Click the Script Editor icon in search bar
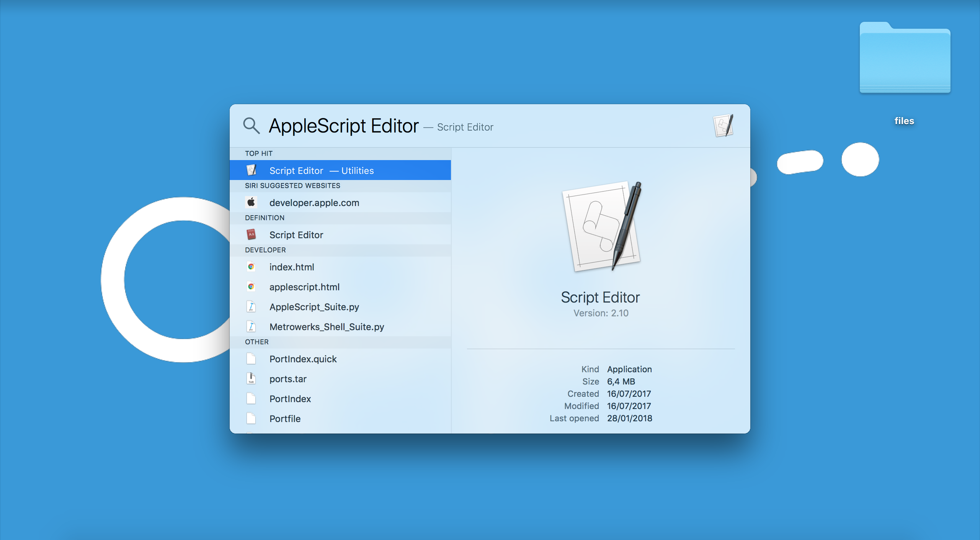This screenshot has height=540, width=980. [723, 126]
